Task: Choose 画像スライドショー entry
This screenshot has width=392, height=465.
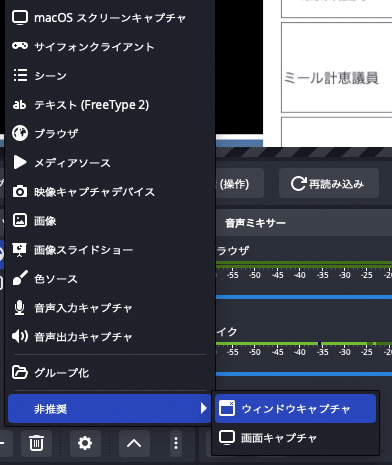Action: (109, 250)
